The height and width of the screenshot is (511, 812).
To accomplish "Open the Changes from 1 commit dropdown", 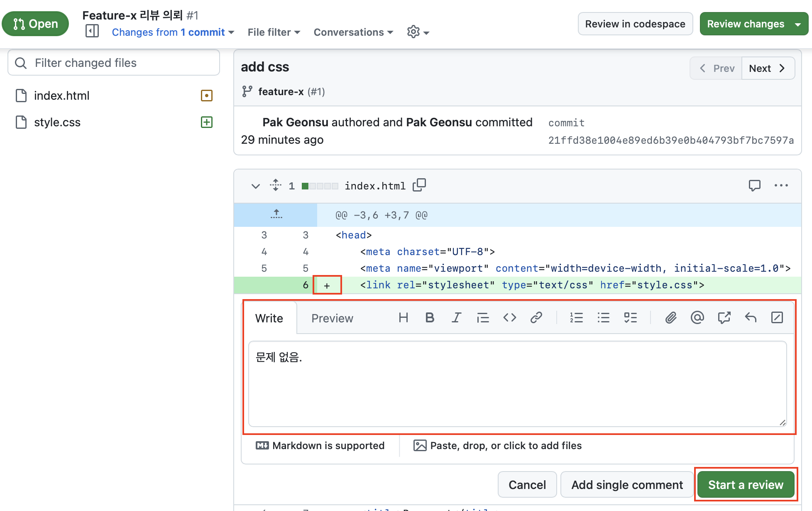I will point(173,32).
